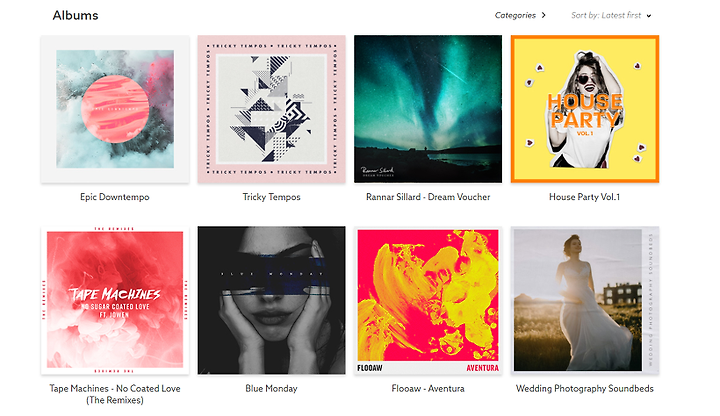Open the Blue Monday album cover

[271, 300]
